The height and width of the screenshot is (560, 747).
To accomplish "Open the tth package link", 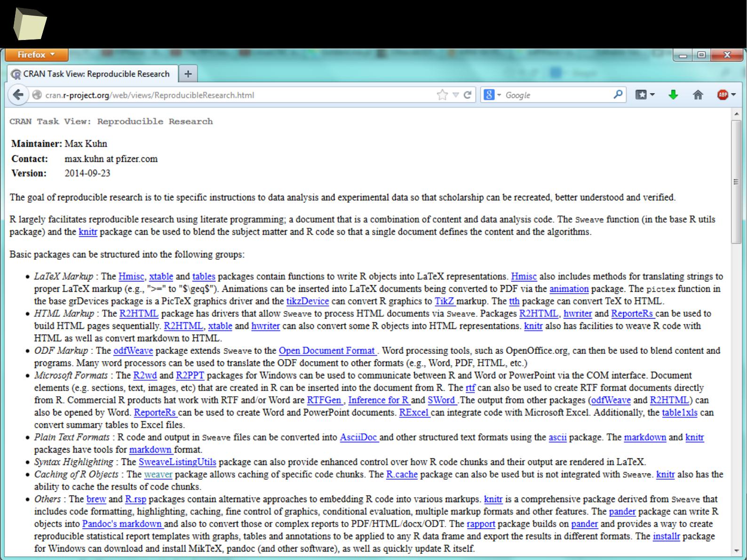I will [514, 301].
